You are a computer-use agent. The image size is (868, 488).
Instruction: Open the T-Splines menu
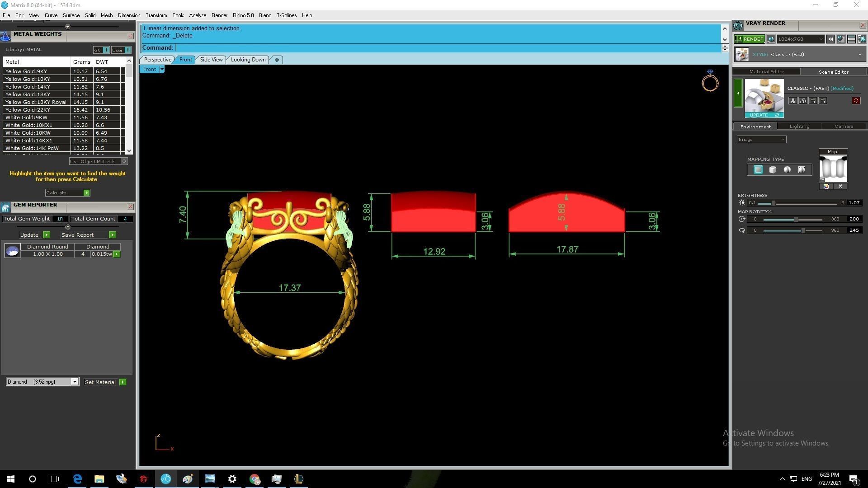point(287,15)
